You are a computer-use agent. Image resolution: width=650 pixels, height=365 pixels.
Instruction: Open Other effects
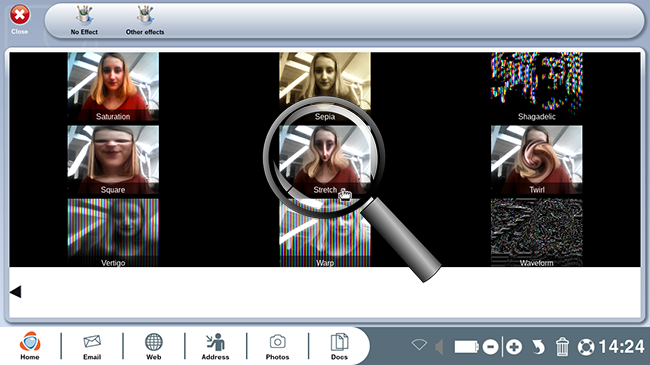click(145, 20)
